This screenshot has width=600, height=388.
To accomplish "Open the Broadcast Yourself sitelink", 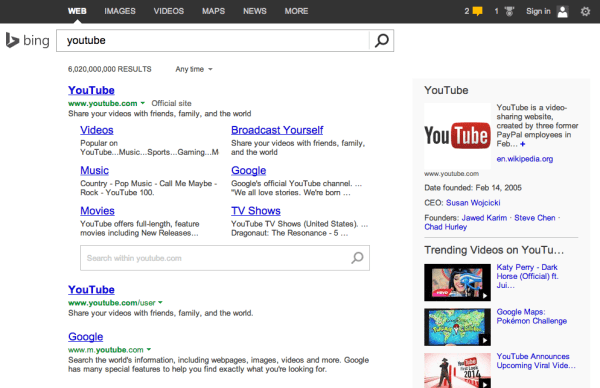I will tap(277, 130).
